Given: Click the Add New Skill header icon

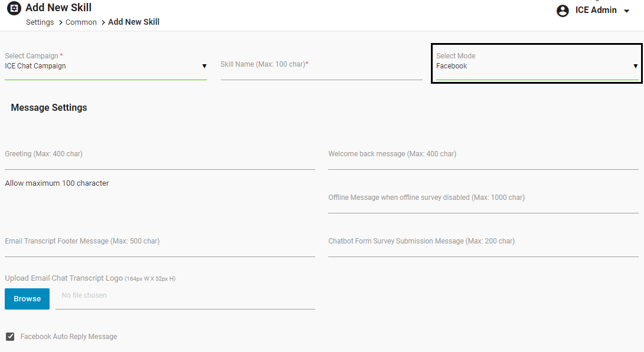Looking at the screenshot, I should click(14, 9).
